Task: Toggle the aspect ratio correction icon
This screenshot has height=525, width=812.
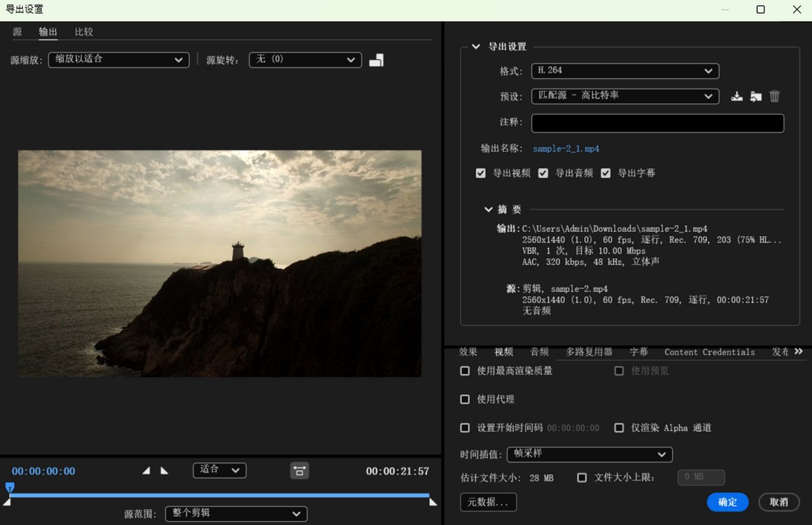Action: point(299,471)
